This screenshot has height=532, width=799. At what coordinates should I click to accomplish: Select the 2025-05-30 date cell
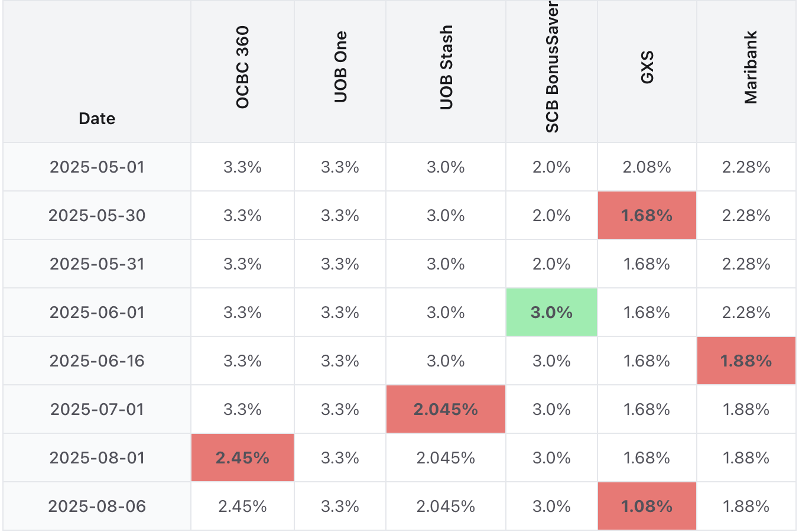(x=97, y=216)
